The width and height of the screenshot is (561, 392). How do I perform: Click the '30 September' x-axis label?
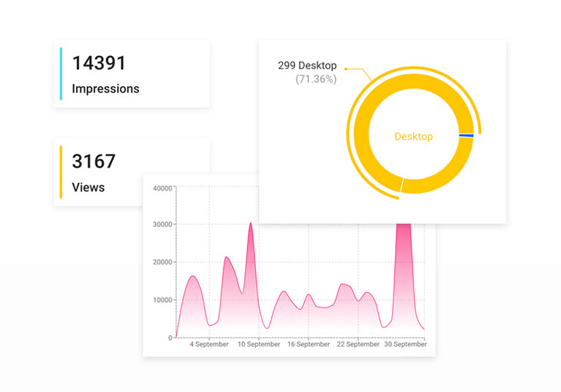pos(405,345)
